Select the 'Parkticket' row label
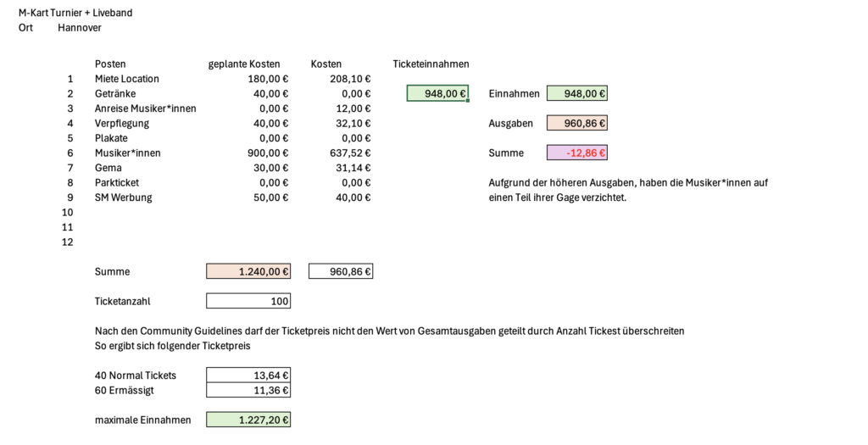Viewport: 868px width, 445px height. coord(117,182)
